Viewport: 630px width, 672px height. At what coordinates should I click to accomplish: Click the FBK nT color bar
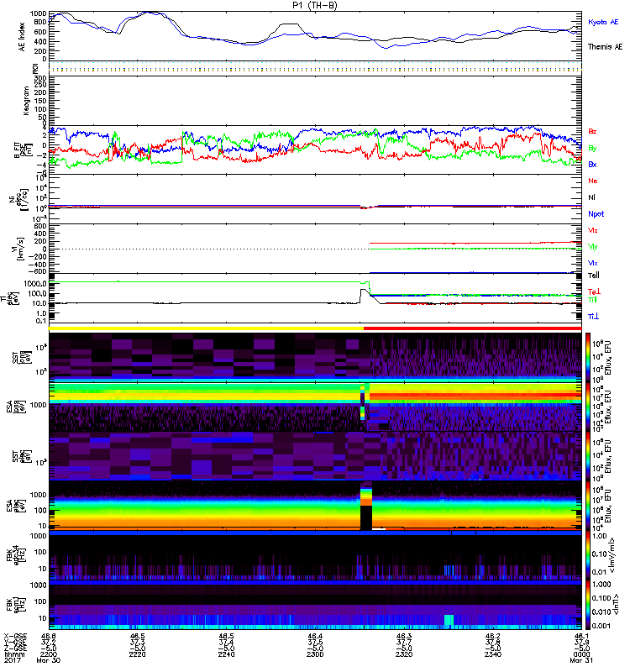(x=588, y=604)
